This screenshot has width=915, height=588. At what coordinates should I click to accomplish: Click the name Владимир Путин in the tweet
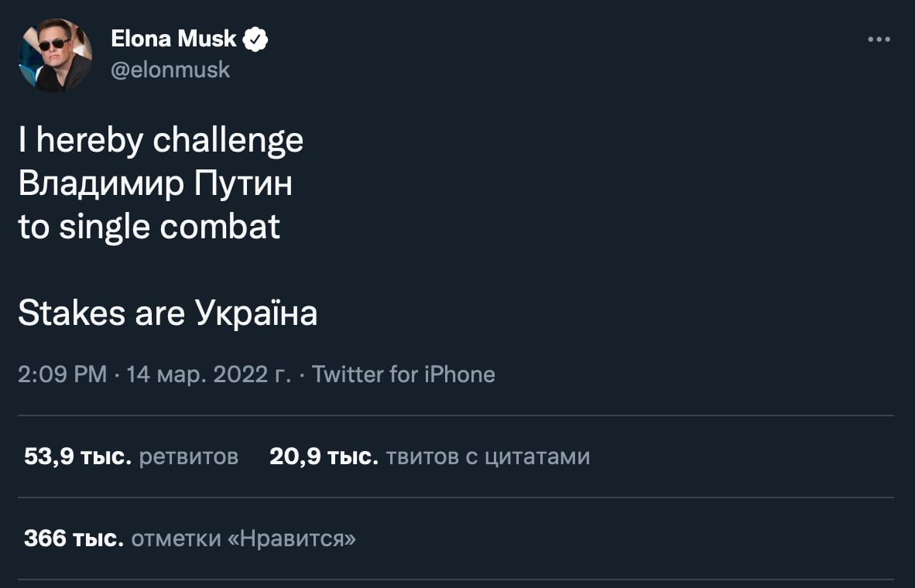[155, 184]
